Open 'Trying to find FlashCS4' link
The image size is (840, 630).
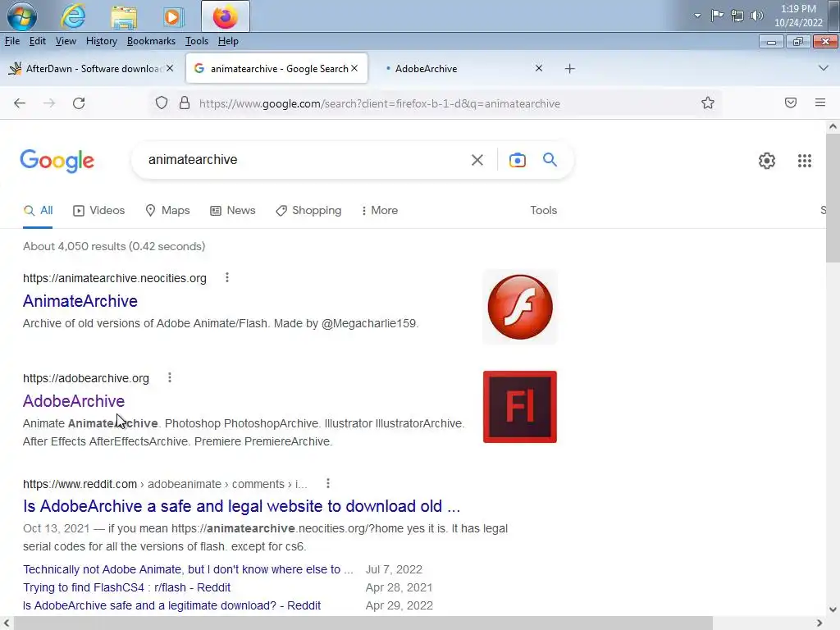(127, 587)
